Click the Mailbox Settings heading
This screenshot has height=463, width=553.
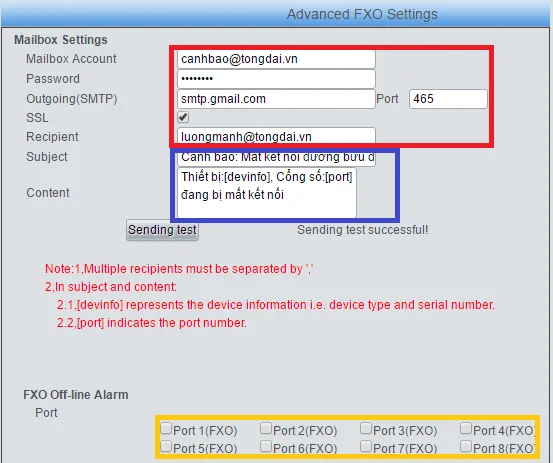point(61,40)
